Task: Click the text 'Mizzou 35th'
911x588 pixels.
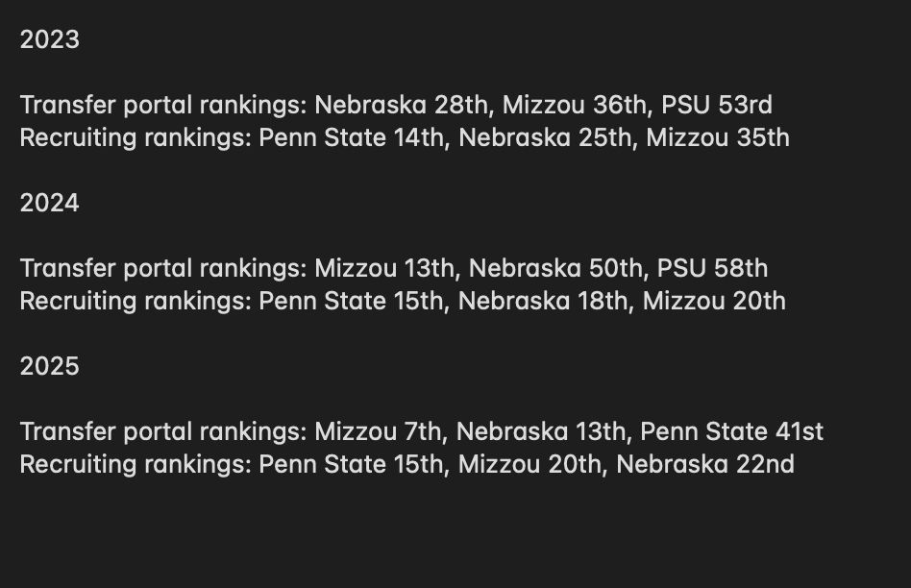Action: tap(718, 137)
